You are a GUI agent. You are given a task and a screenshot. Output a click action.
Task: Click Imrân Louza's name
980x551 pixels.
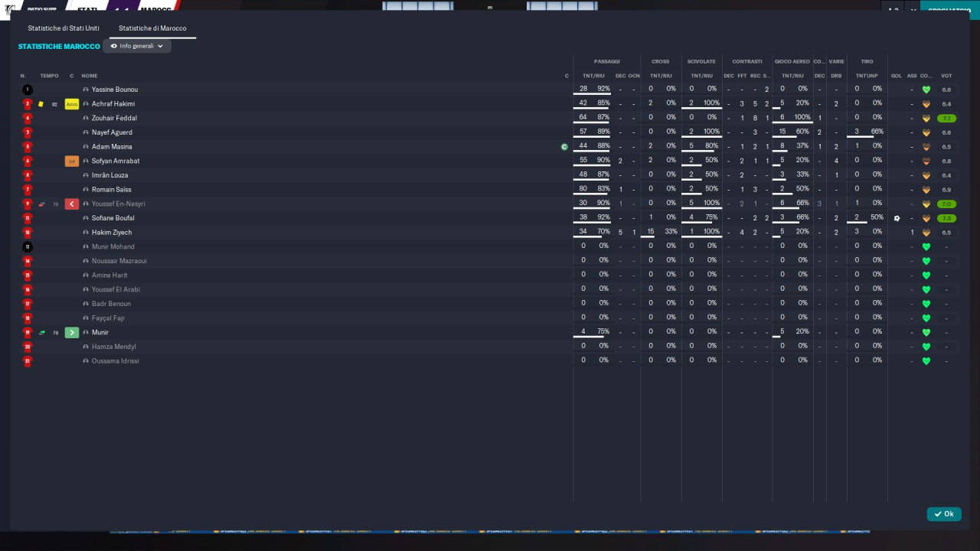click(x=109, y=175)
